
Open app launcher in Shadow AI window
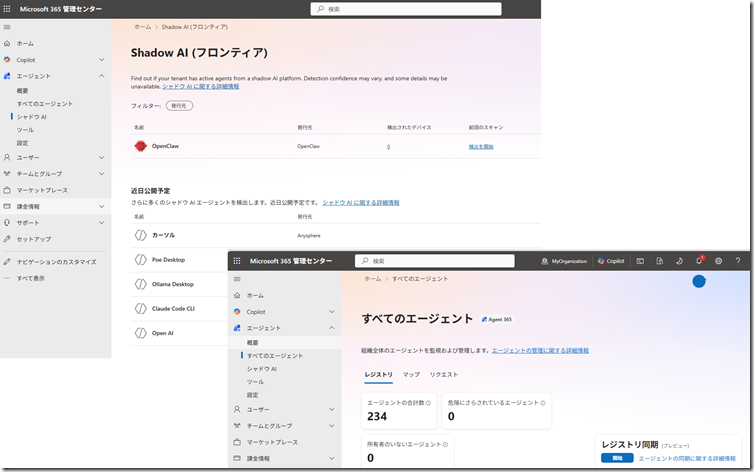(x=7, y=9)
